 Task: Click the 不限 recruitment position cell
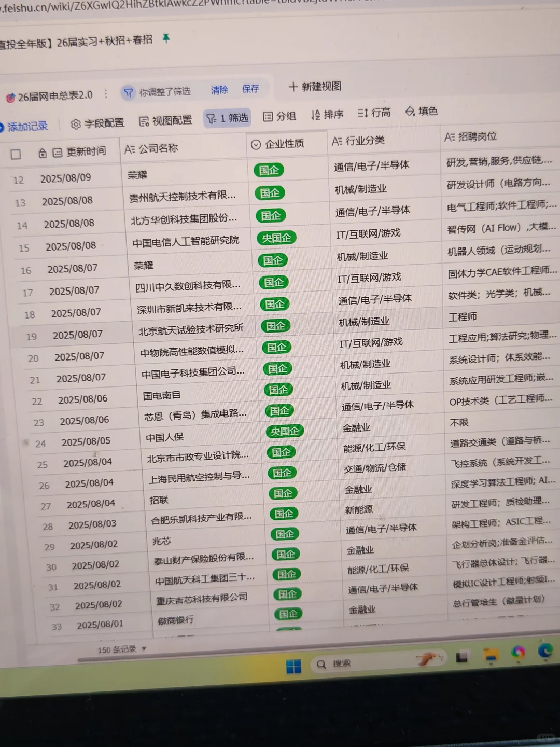click(459, 423)
